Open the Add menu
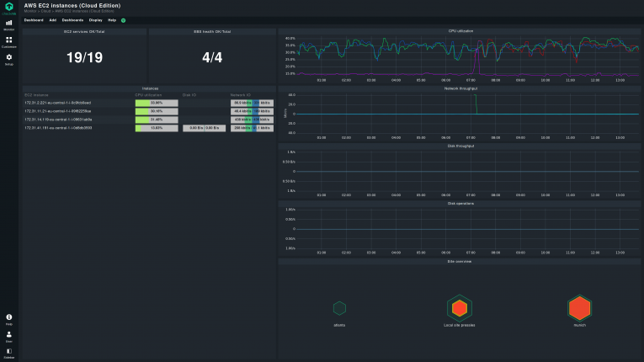The width and height of the screenshot is (644, 362). [53, 19]
